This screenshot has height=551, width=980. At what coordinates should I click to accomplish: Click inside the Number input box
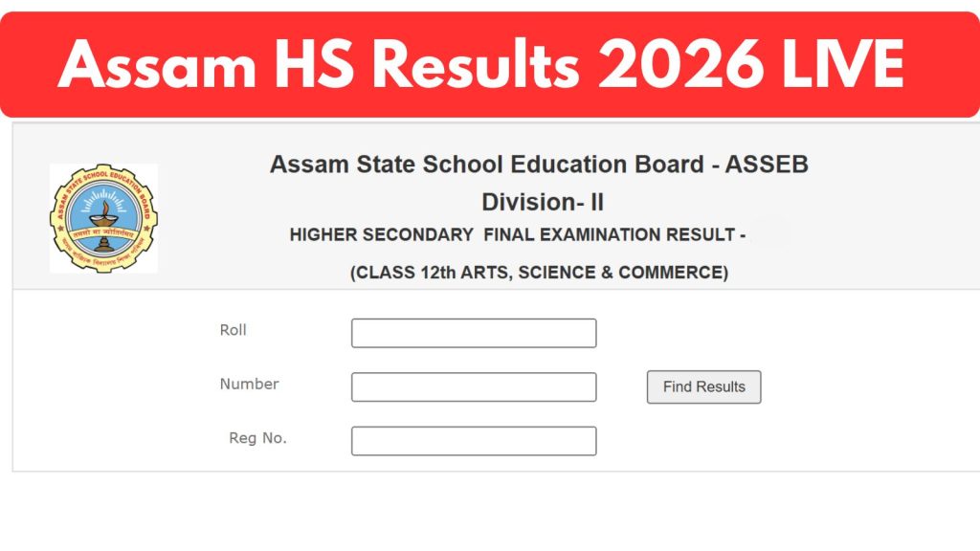point(474,386)
